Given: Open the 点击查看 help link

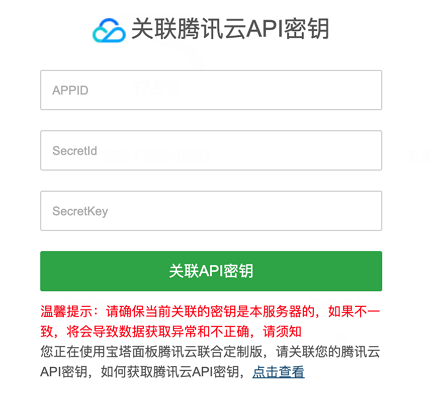Looking at the screenshot, I should click(278, 372).
